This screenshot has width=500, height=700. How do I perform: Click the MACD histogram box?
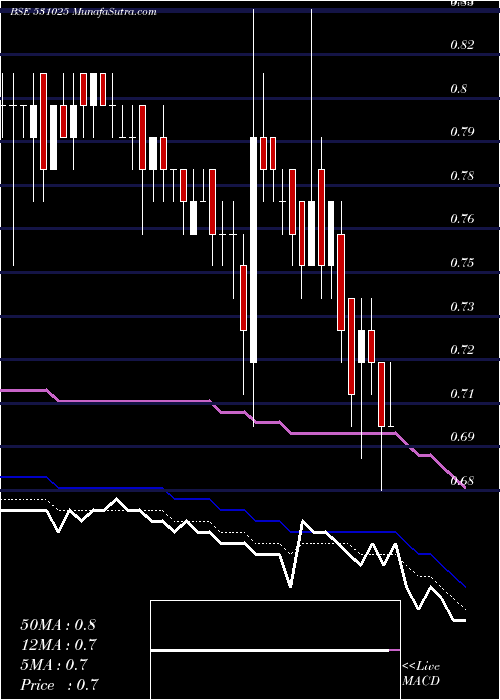(x=275, y=650)
